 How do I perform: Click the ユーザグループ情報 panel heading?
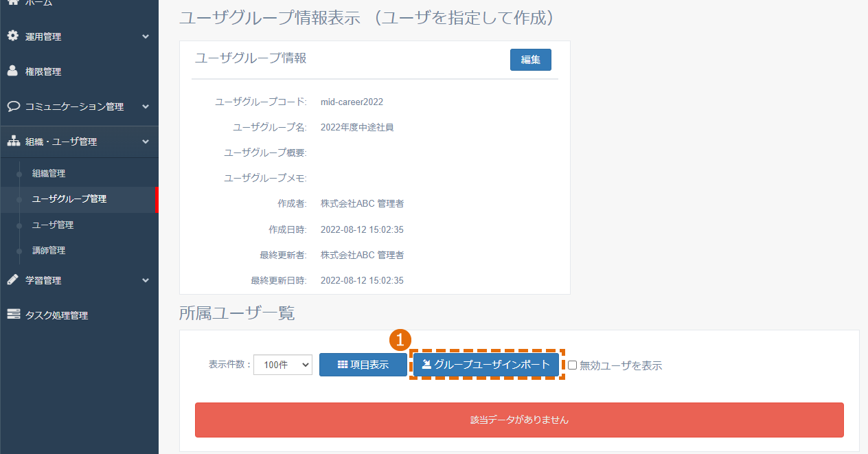251,58
